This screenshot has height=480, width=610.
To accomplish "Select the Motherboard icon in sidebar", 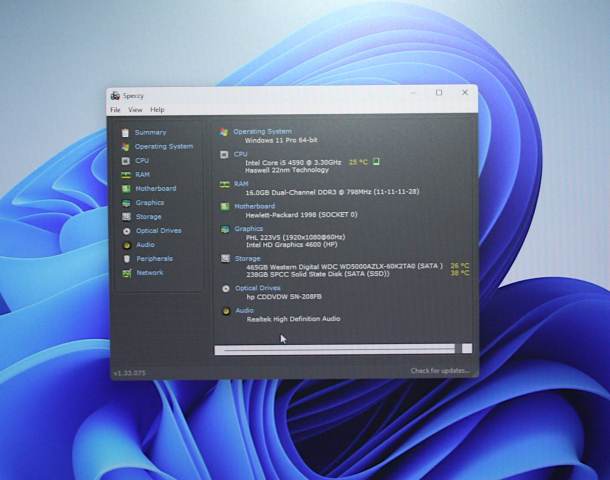I will [x=126, y=189].
